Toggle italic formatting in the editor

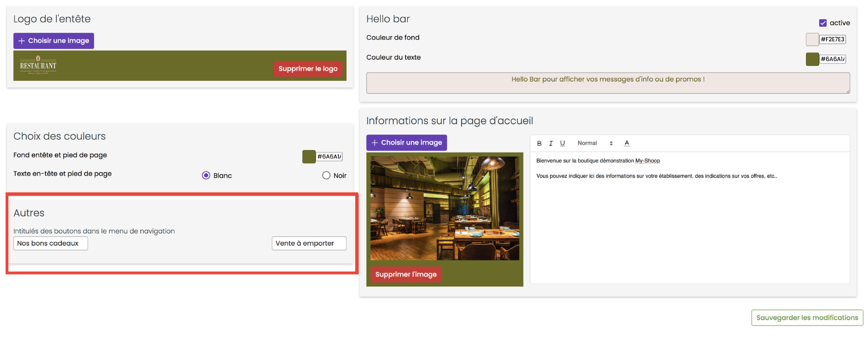point(550,143)
